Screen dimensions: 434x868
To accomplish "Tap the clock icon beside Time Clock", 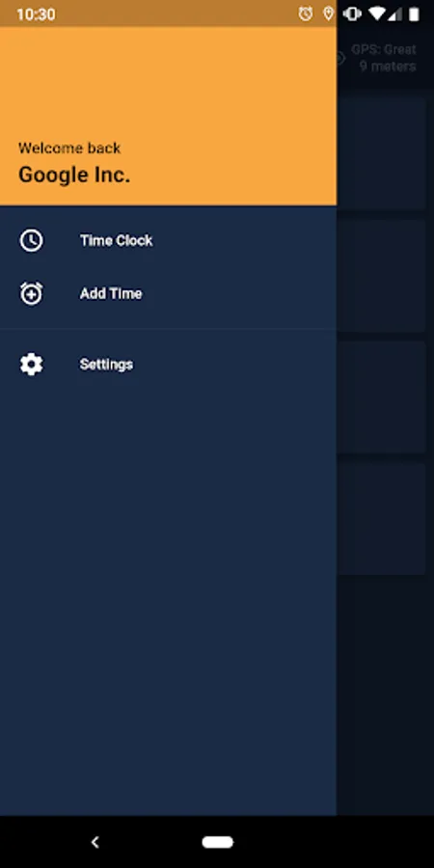I will (31, 241).
